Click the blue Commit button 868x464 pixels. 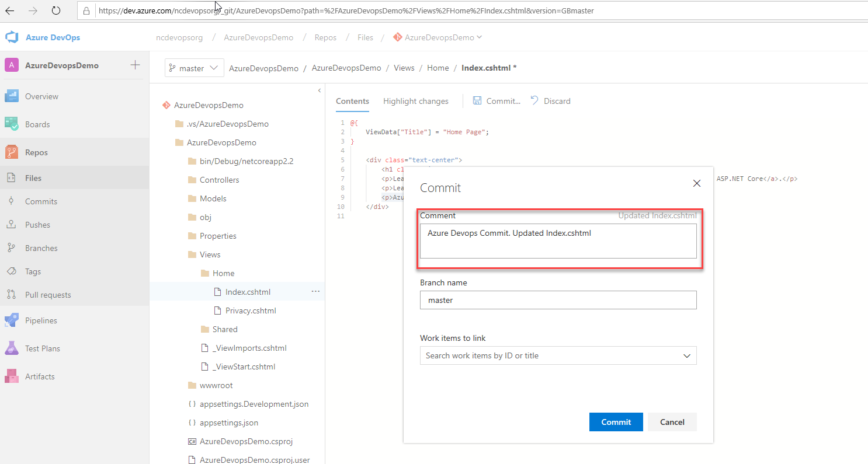[616, 422]
